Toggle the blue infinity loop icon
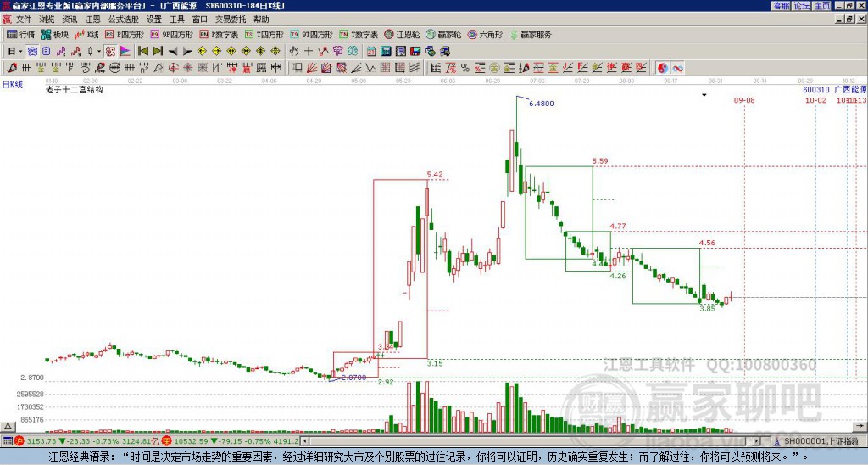The width and height of the screenshot is (868, 465). [x=677, y=68]
